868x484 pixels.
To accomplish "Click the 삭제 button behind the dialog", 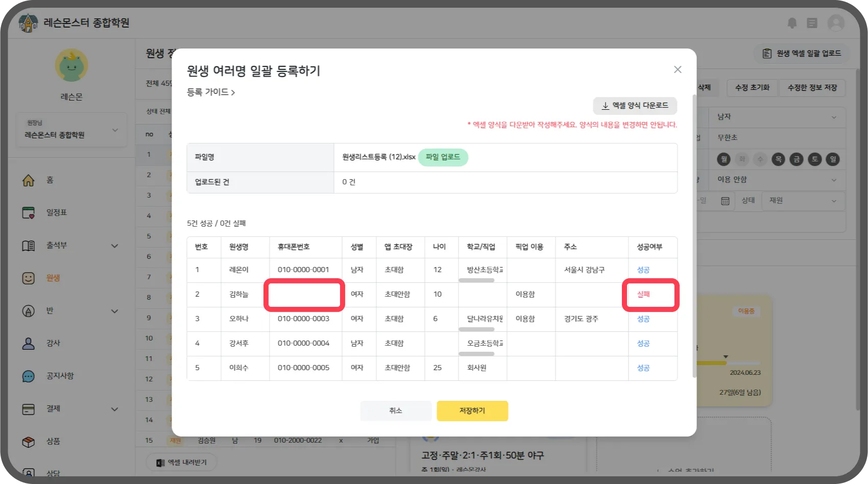I will coord(705,88).
